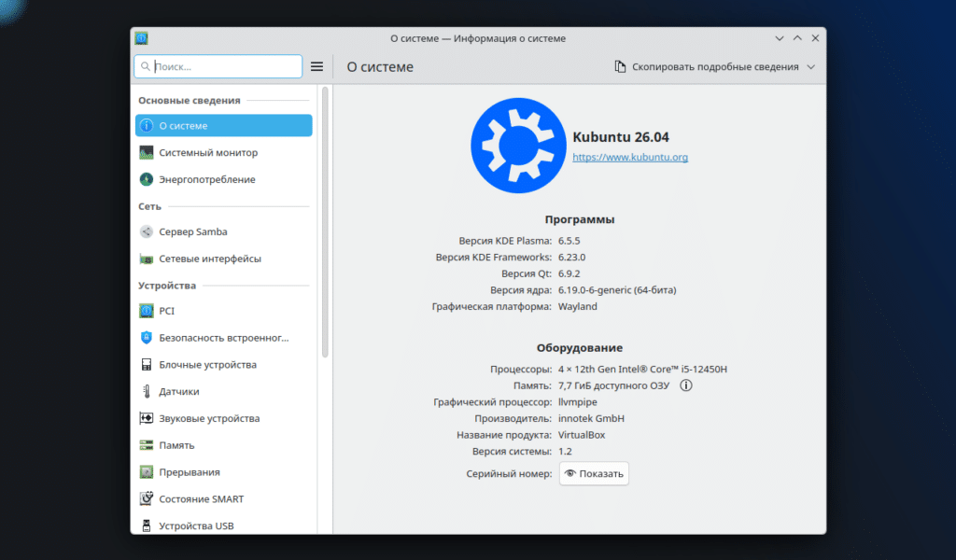Open the Системный монитор sidebar icon

click(x=147, y=152)
